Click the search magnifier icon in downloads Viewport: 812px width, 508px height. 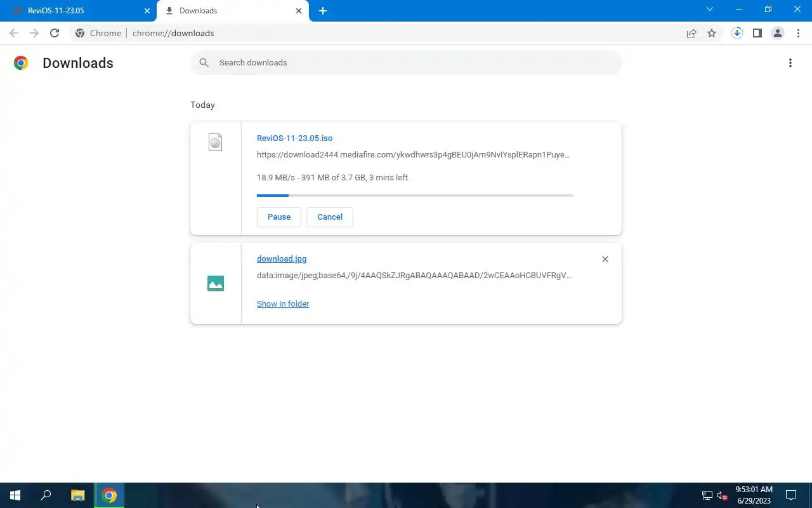coord(204,62)
